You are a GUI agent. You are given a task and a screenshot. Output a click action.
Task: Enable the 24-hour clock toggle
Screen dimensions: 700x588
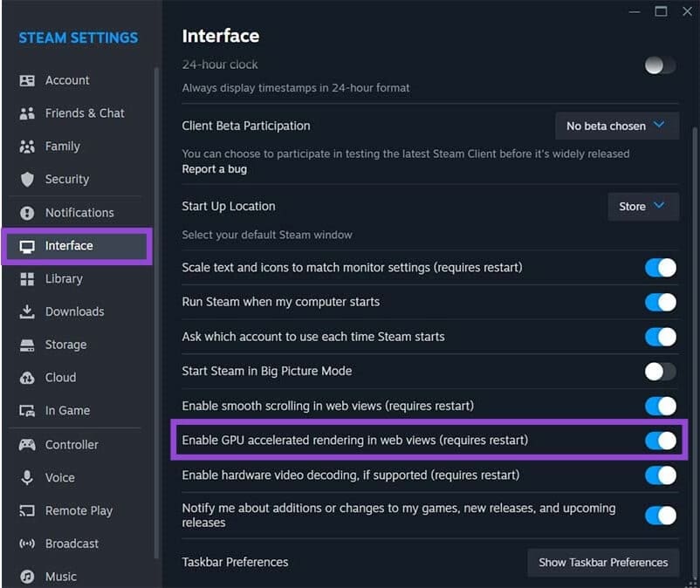660,65
